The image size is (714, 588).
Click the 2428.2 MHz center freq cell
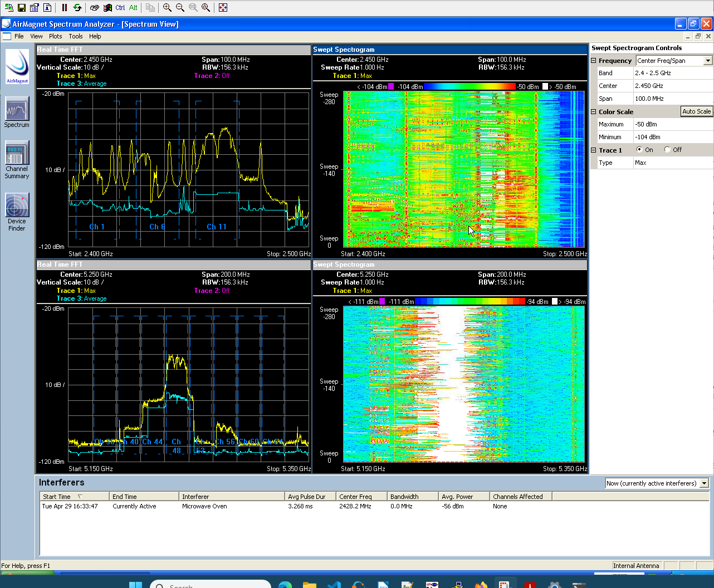pyautogui.click(x=355, y=506)
